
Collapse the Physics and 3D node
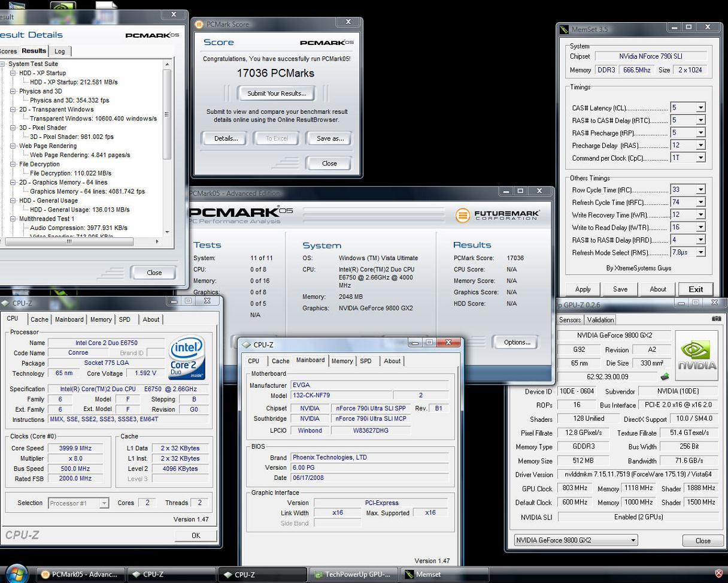pyautogui.click(x=13, y=92)
